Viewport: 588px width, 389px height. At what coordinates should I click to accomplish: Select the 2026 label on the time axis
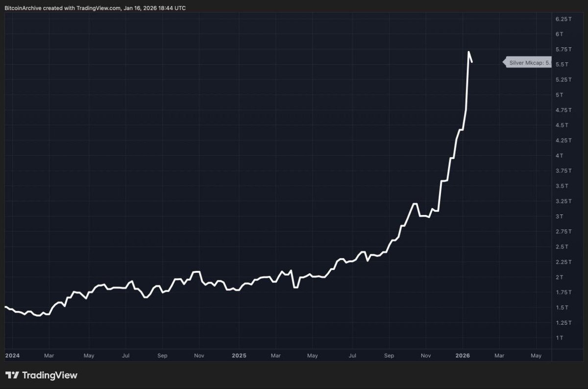tap(463, 355)
